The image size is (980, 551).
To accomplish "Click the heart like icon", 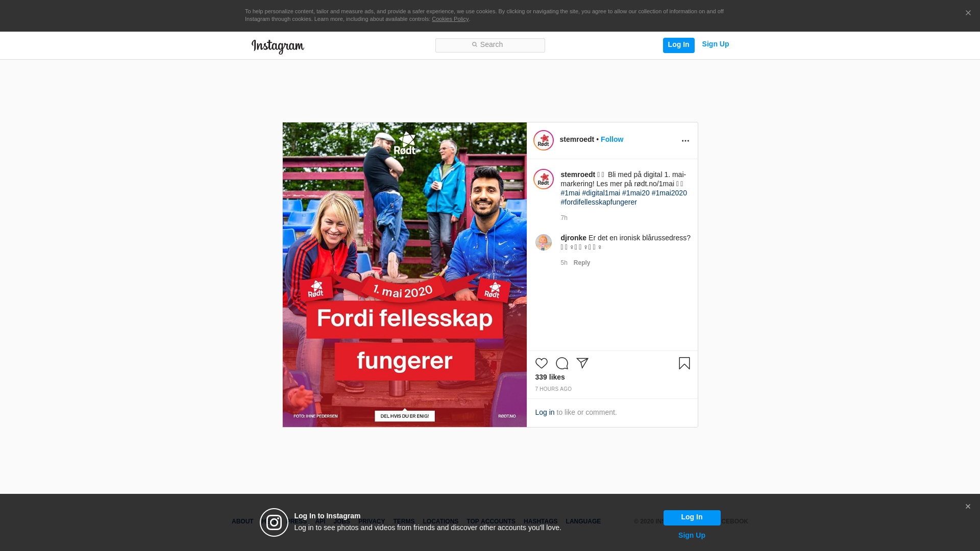I will tap(541, 363).
